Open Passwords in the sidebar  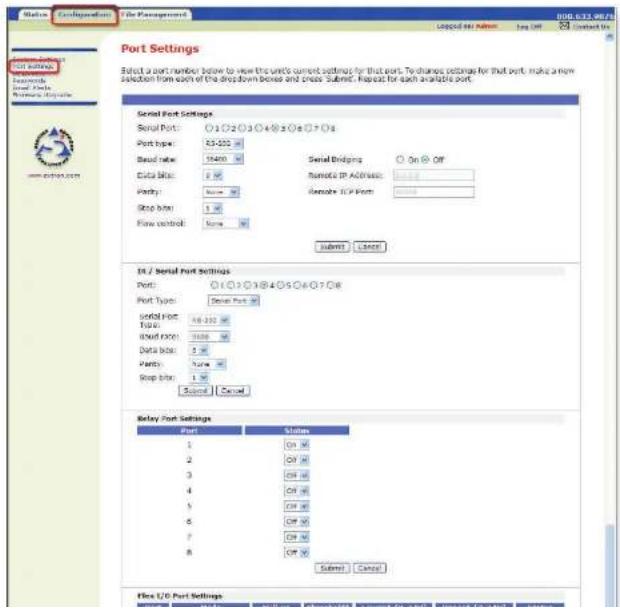pyautogui.click(x=29, y=80)
